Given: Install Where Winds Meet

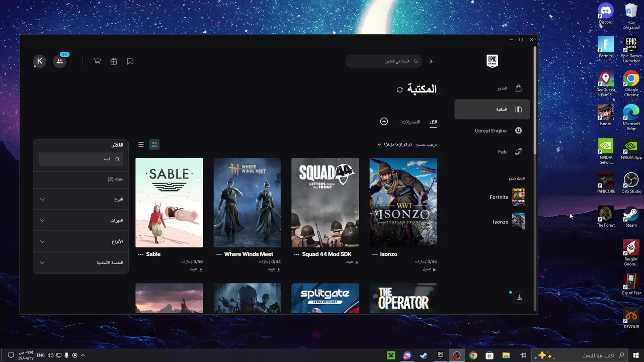Looking at the screenshot, I should click(x=274, y=269).
